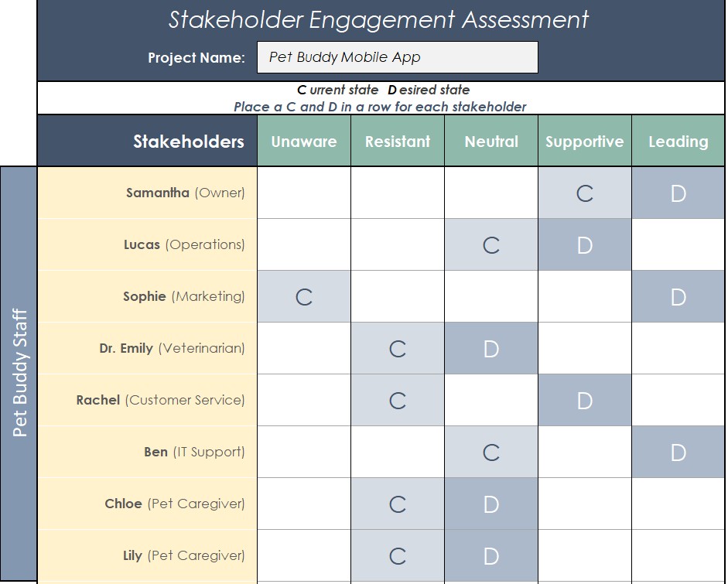Select Rachel's D cell under Supportive
Screen dimensions: 728x584
pyautogui.click(x=585, y=400)
